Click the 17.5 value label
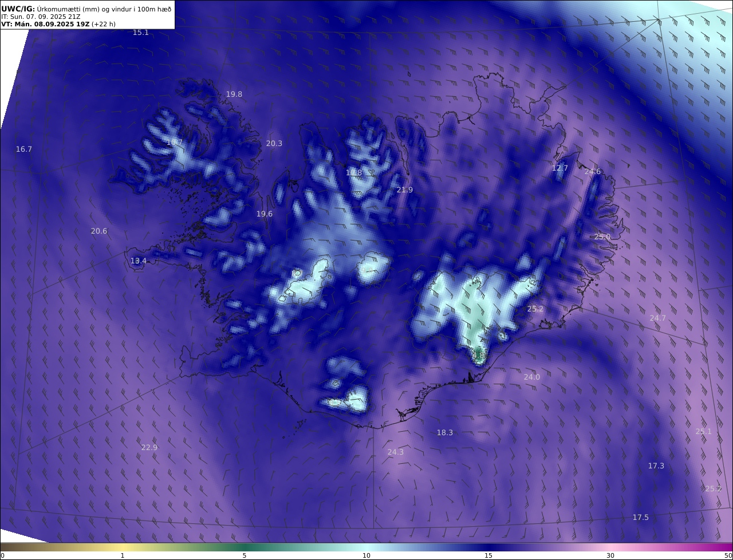733x560 pixels. pos(641,517)
